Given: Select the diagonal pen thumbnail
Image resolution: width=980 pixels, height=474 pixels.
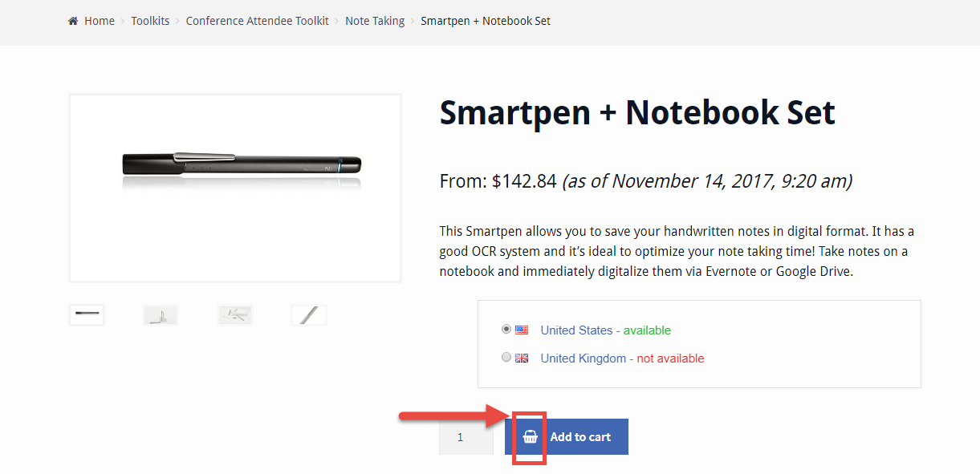Looking at the screenshot, I should [x=309, y=314].
